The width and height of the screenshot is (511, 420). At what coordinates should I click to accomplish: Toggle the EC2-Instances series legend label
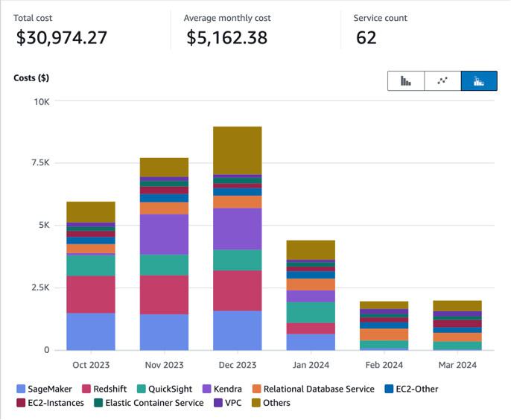[x=55, y=403]
